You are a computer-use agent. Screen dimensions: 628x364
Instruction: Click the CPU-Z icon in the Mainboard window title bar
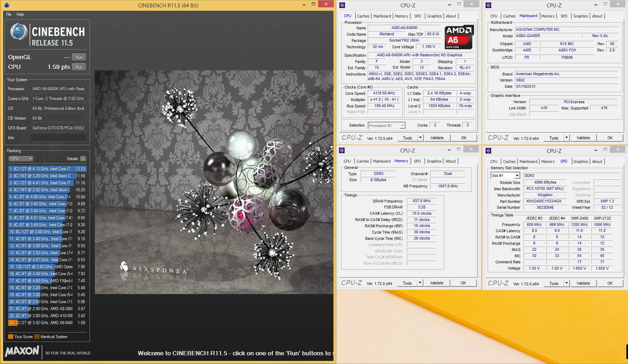click(488, 5)
